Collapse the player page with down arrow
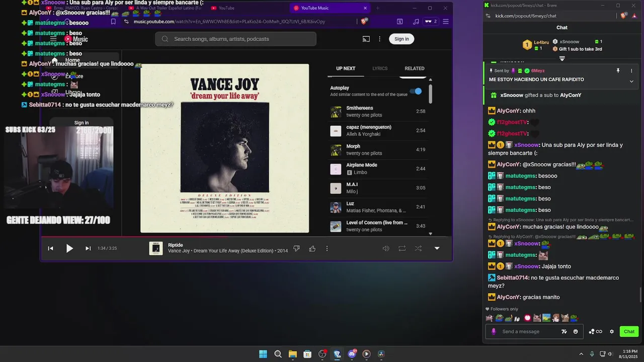Screen dimensions: 644x362 point(437,248)
